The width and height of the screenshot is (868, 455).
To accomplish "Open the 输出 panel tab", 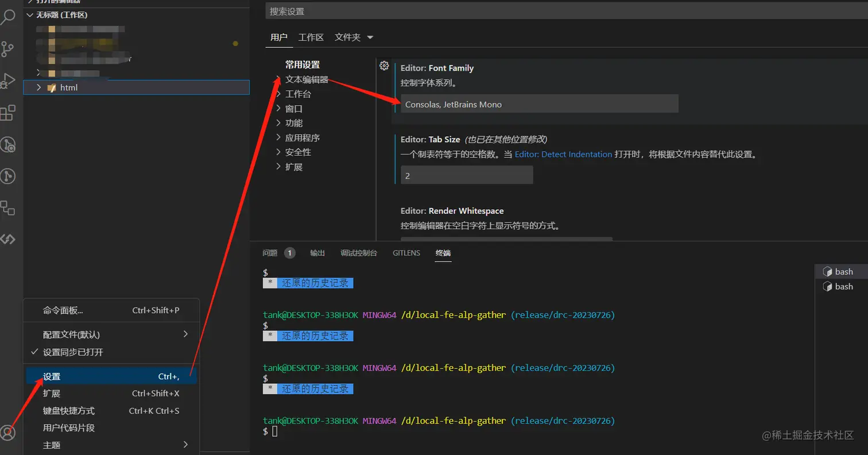I will click(x=317, y=253).
